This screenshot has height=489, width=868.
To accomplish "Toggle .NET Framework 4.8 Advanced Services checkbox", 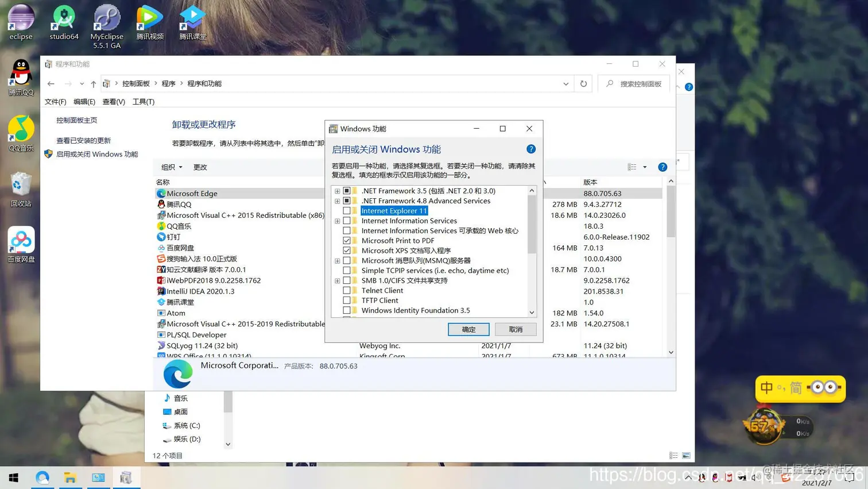I will pyautogui.click(x=347, y=201).
